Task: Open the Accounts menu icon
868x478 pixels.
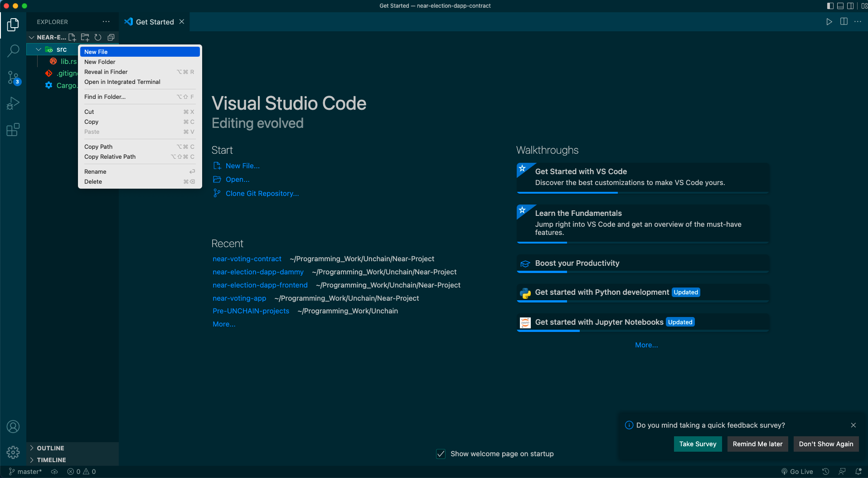Action: point(13,427)
